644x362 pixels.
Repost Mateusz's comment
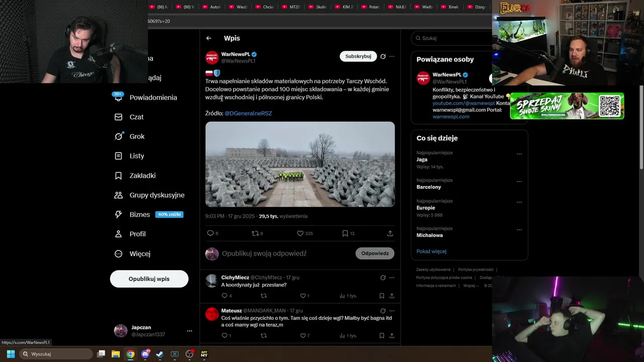264,336
